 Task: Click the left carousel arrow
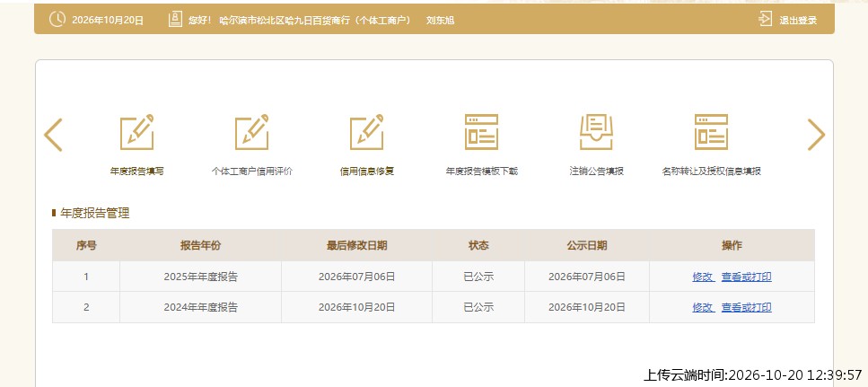53,135
